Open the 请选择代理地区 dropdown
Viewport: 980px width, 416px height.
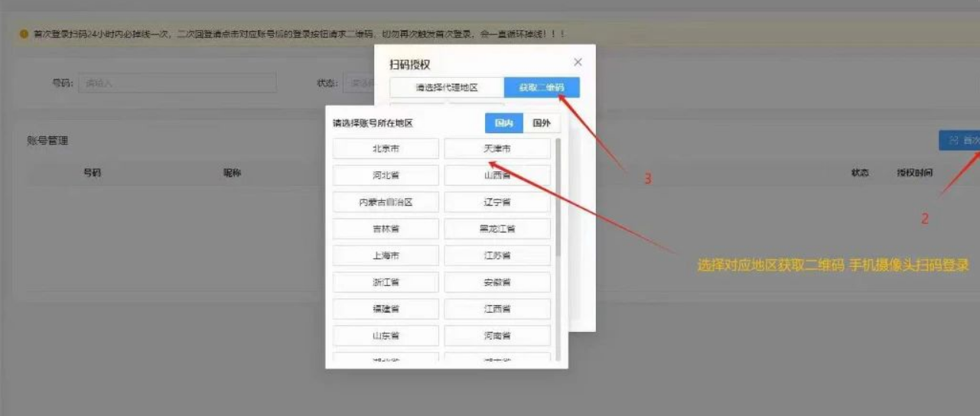point(447,87)
